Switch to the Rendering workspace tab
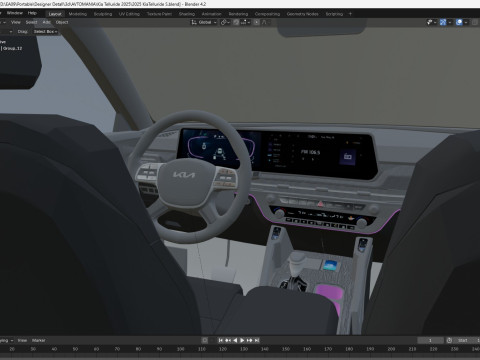The height and width of the screenshot is (360, 480). click(238, 14)
